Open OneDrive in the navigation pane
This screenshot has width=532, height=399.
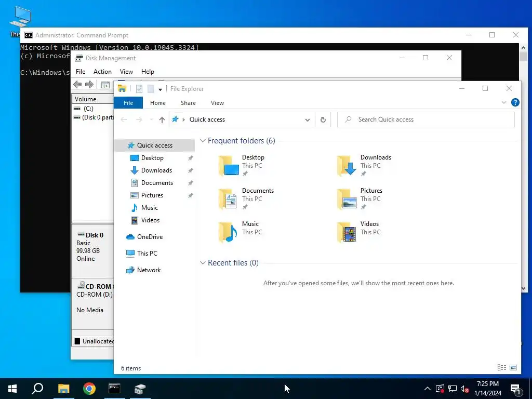(x=150, y=237)
